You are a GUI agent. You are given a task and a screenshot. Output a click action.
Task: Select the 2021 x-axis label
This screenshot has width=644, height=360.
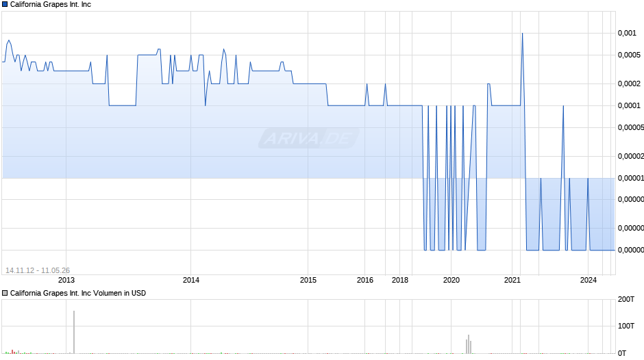(x=512, y=280)
